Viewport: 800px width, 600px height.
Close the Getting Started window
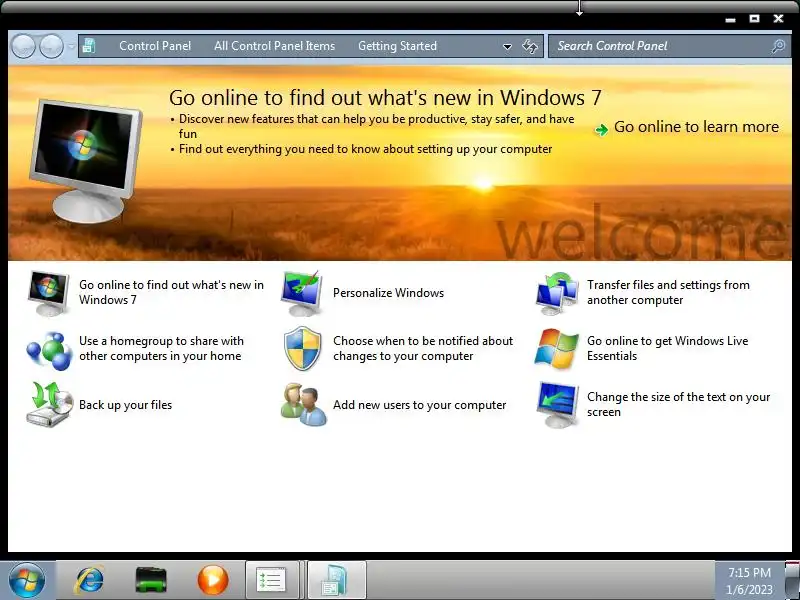coord(778,19)
